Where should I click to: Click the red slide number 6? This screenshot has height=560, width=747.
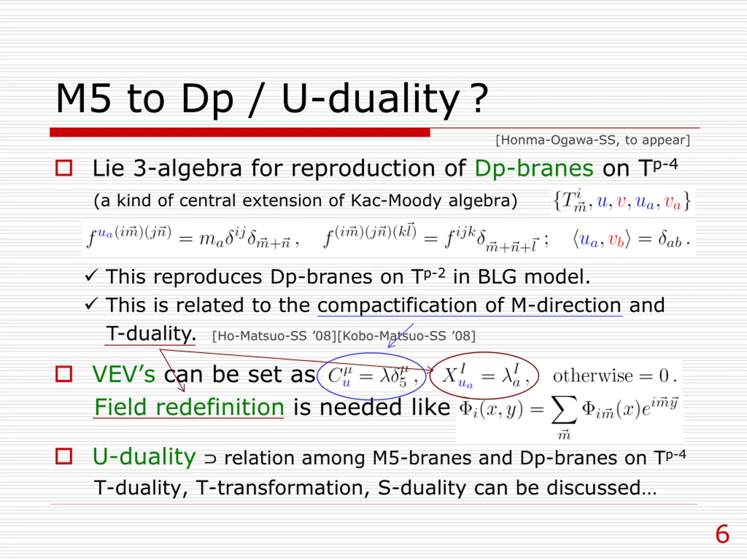pyautogui.click(x=722, y=534)
